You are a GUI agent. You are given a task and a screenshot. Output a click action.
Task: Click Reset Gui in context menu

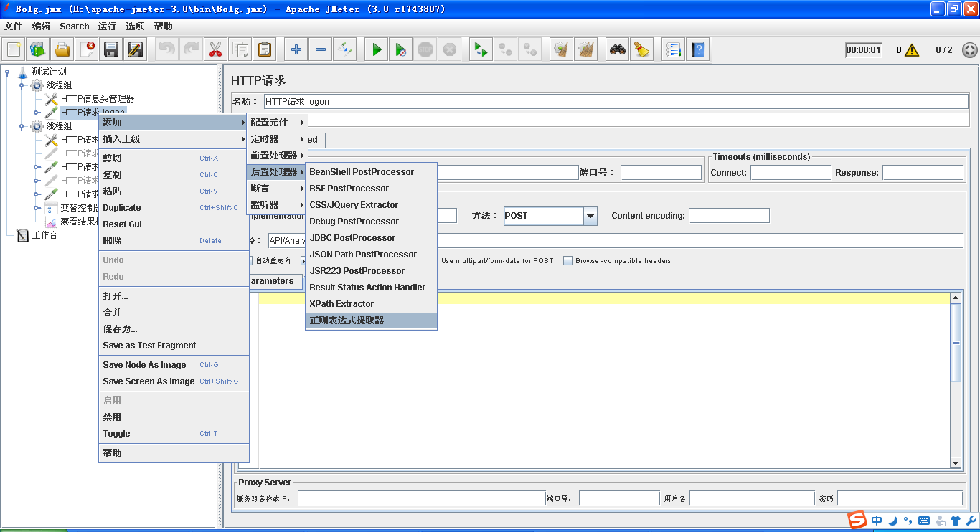coord(174,224)
